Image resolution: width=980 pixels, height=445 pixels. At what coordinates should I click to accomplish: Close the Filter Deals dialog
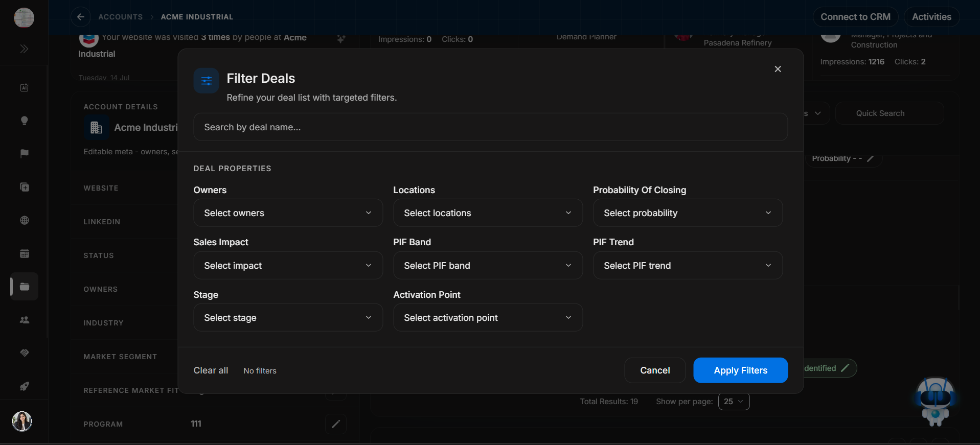tap(778, 69)
